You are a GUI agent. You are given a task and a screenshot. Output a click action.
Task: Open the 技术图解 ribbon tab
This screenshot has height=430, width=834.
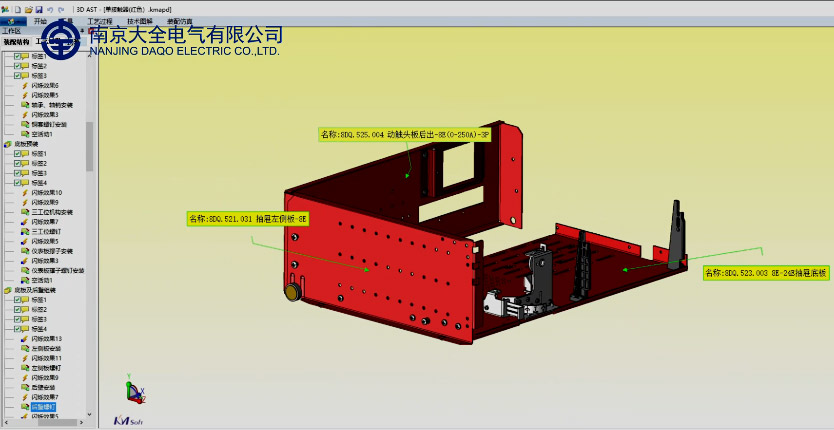[x=138, y=20]
